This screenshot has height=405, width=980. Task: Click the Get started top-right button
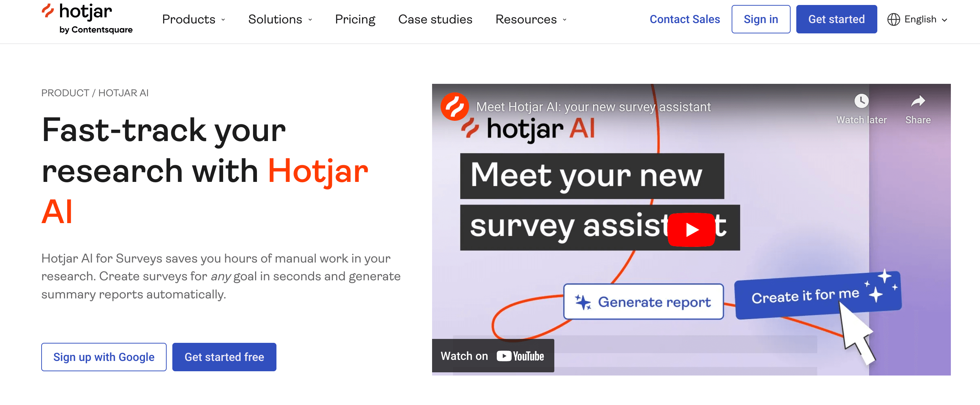coord(836,19)
